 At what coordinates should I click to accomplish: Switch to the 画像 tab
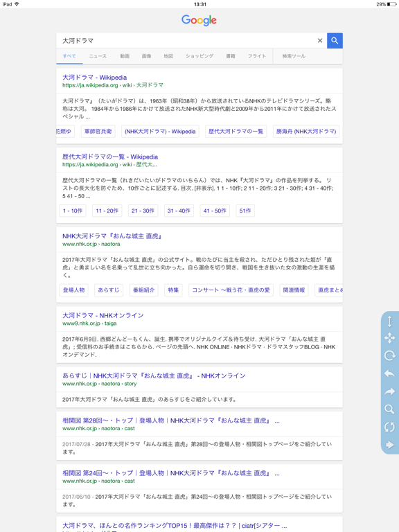pos(147,56)
